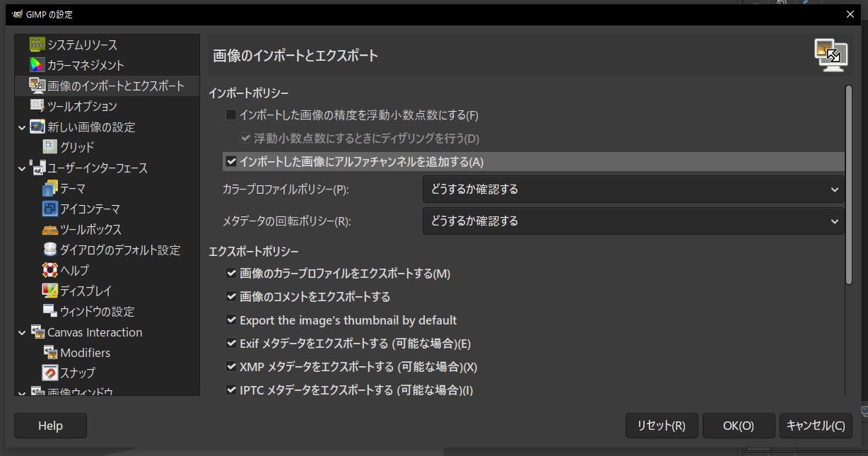Screen dimensions: 868x456
Task: Click the ヘルプ lifebuoy icon
Action: click(49, 270)
